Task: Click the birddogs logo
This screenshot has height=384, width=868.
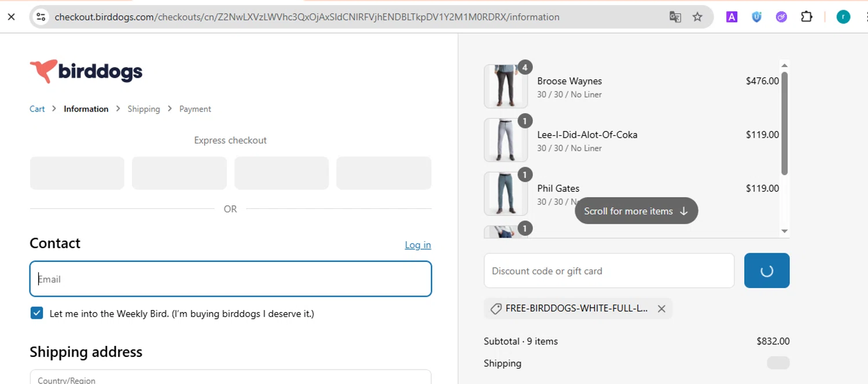Action: pos(86,71)
